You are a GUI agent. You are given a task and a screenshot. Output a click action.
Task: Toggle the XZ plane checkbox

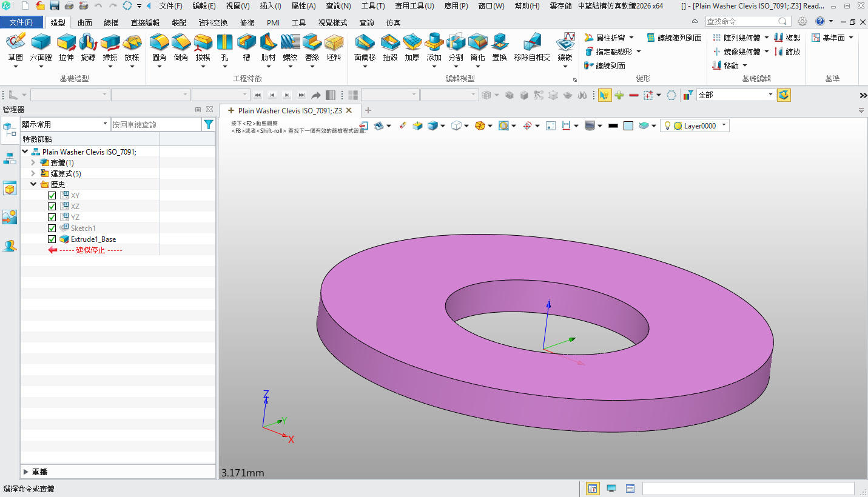tap(52, 207)
